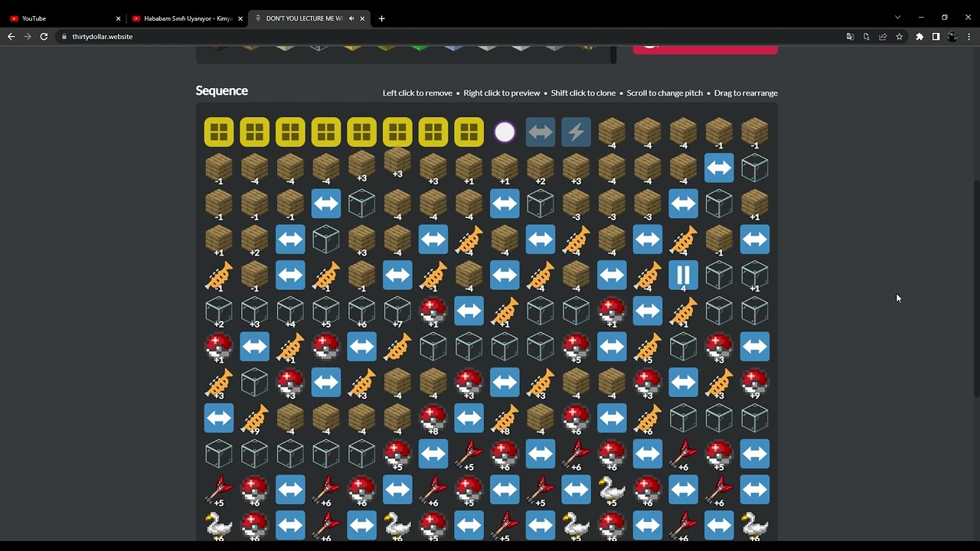
Task: Click the 'Shift click to clone' hint
Action: (x=583, y=93)
